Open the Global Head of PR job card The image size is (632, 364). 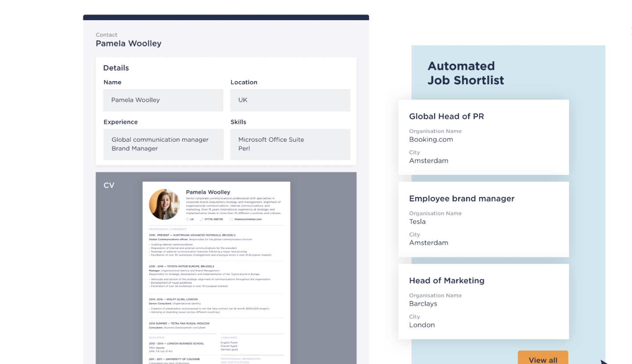pos(484,137)
